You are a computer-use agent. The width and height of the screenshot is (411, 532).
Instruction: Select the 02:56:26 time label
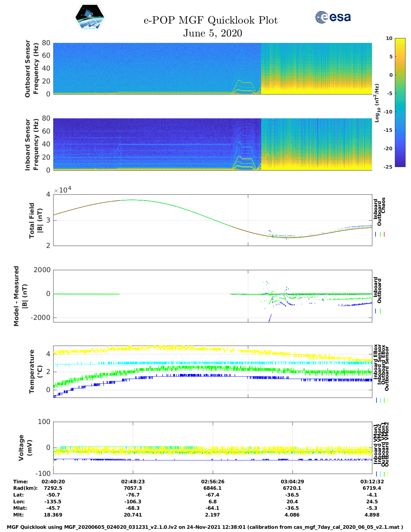[212, 481]
